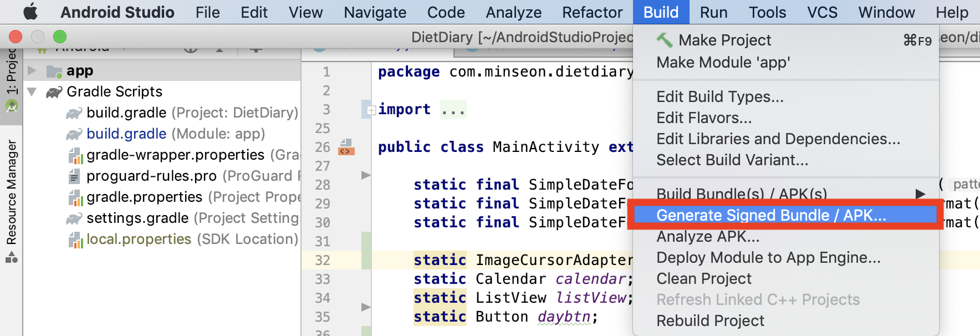The width and height of the screenshot is (980, 336).
Task: Expand Build Bundle(s) / APK(s) submenu arrow
Action: pos(920,194)
